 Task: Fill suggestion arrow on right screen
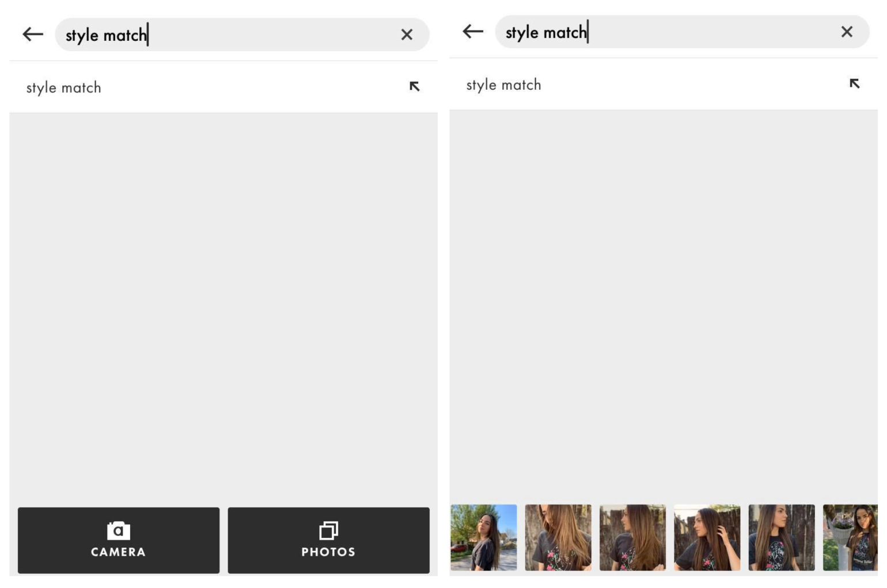854,84
